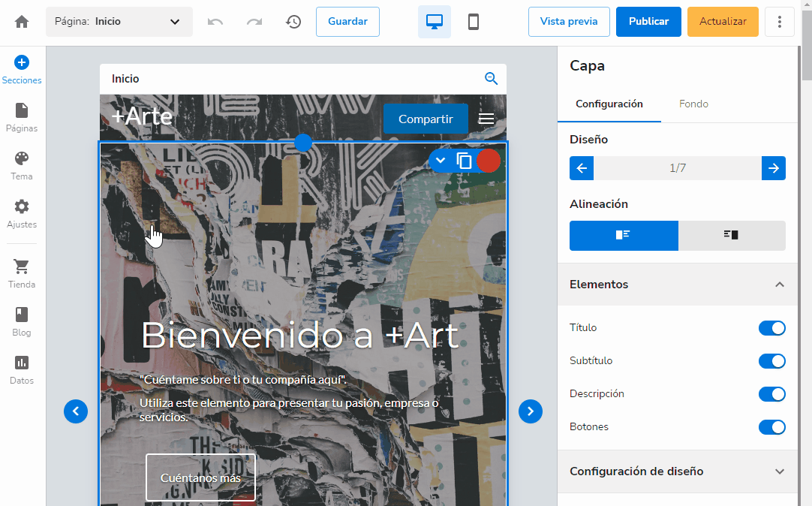Set Alineación to left layout
Screen dimensions: 812x506
624,236
